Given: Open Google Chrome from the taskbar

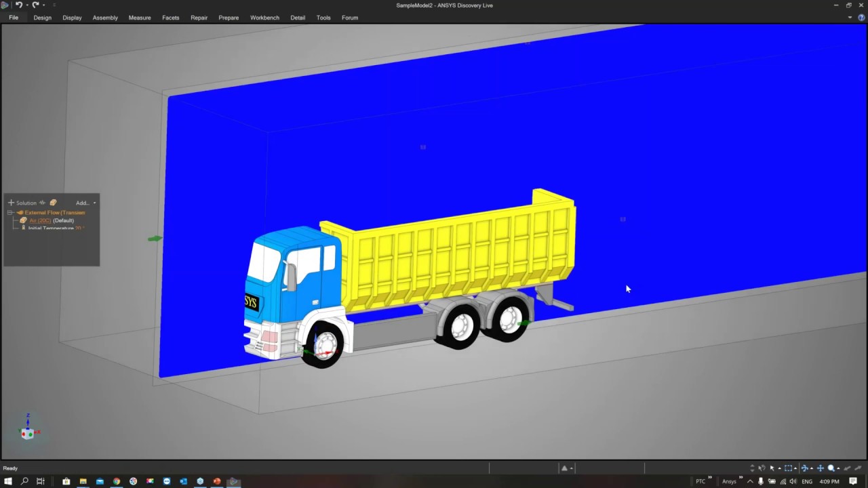Looking at the screenshot, I should click(117, 481).
